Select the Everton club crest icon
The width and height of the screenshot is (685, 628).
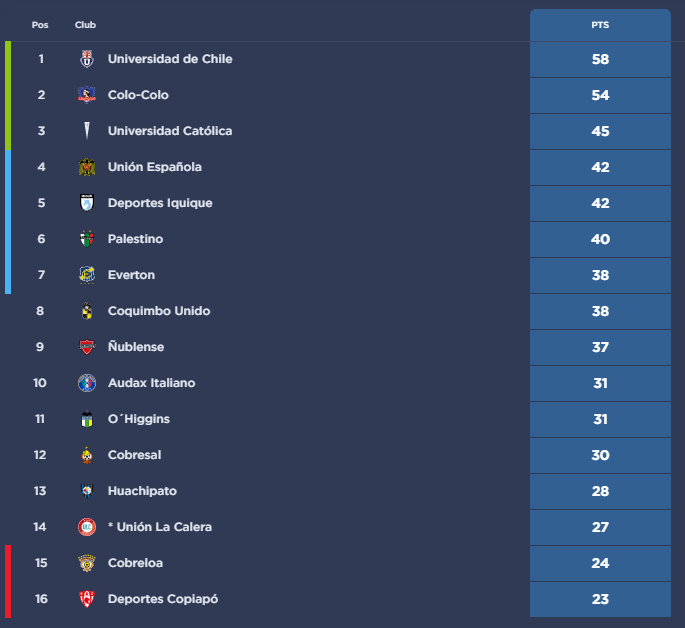pyautogui.click(x=87, y=275)
